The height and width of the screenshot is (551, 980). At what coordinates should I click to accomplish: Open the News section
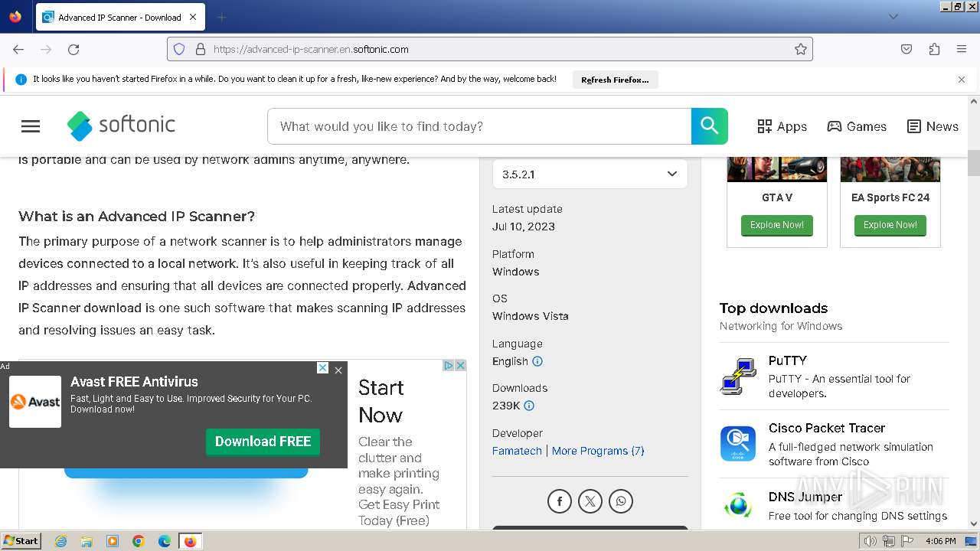(933, 126)
